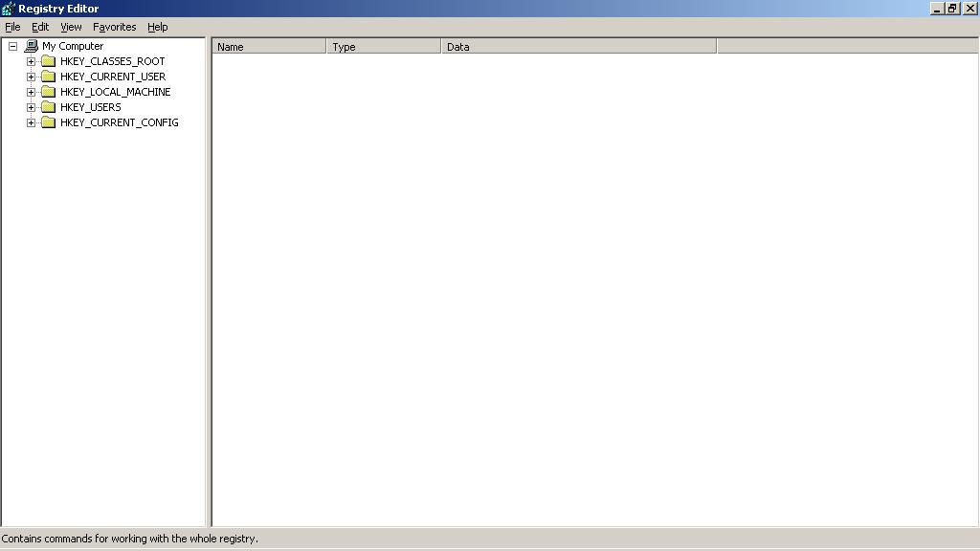Sort by the Data column header
The width and height of the screenshot is (980, 551).
point(579,46)
